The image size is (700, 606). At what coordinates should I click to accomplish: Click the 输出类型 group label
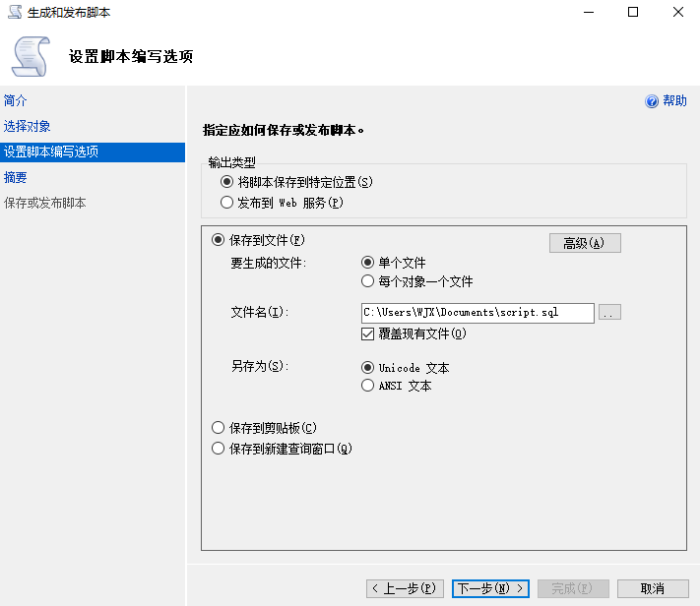point(231,162)
